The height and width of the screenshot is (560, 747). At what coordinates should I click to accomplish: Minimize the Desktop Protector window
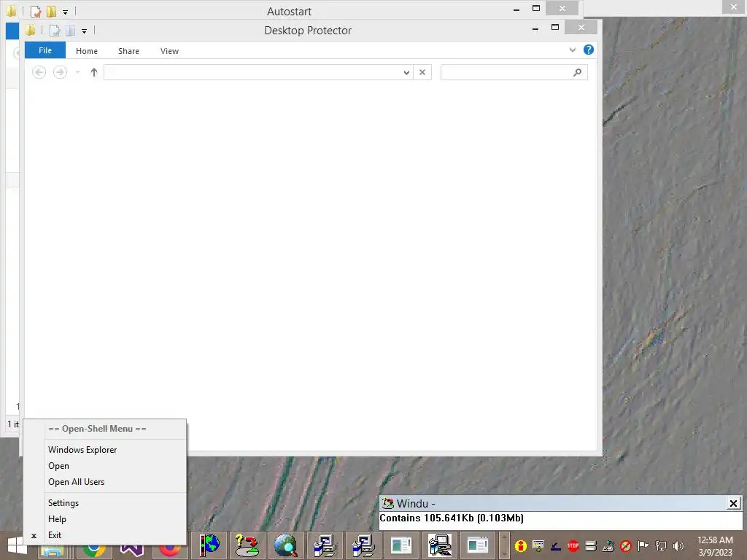click(x=535, y=28)
